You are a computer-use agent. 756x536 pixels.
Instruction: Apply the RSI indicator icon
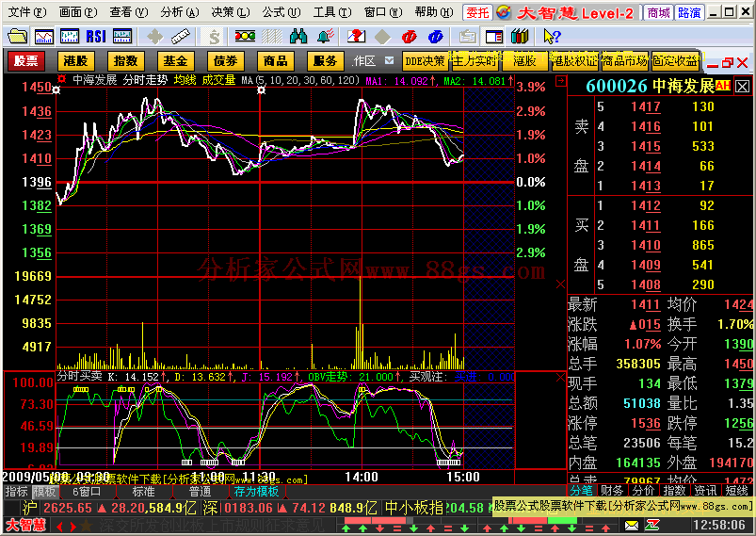click(96, 36)
